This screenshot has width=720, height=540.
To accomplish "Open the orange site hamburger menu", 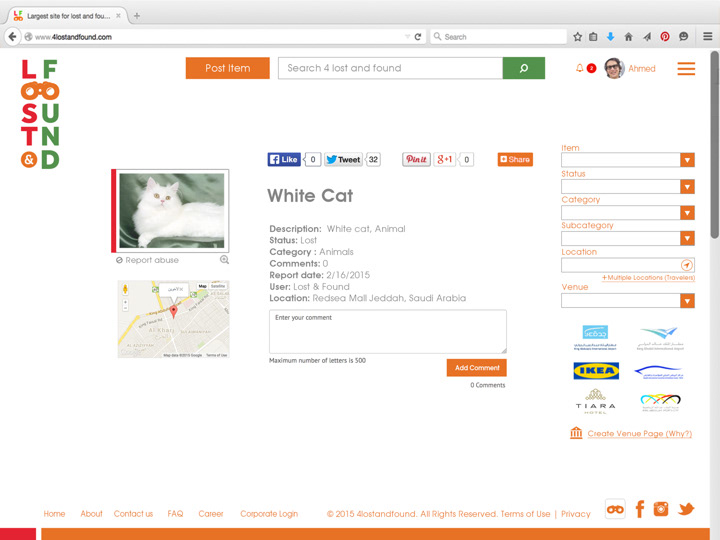I will (686, 68).
